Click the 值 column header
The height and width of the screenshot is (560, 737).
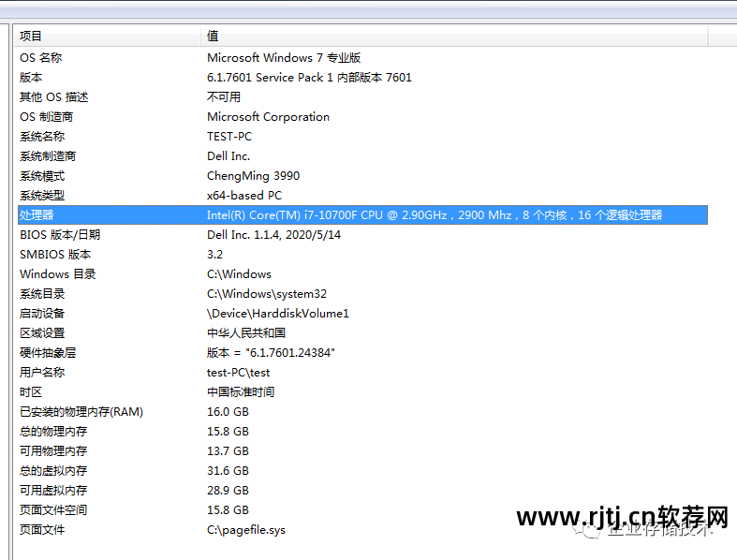[x=455, y=37]
